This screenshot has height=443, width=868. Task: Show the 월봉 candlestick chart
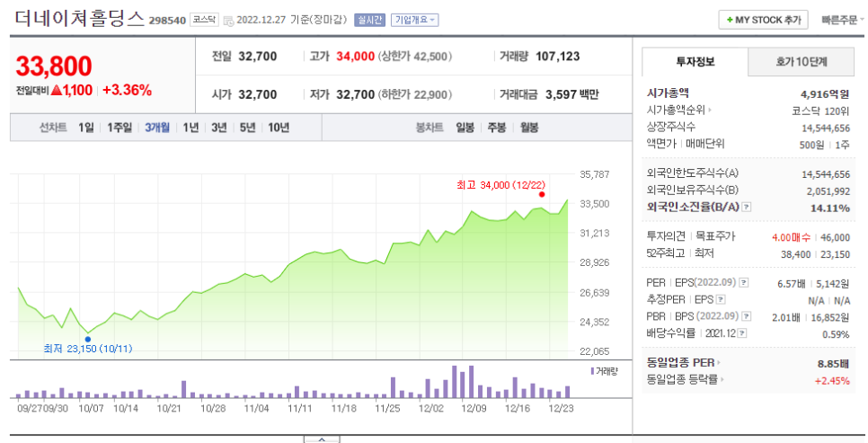529,128
